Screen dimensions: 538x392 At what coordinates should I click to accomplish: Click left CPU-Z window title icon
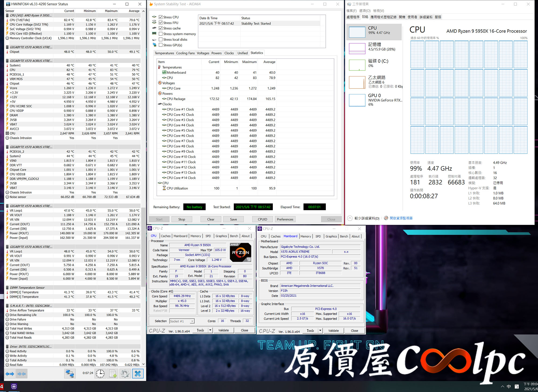150,228
